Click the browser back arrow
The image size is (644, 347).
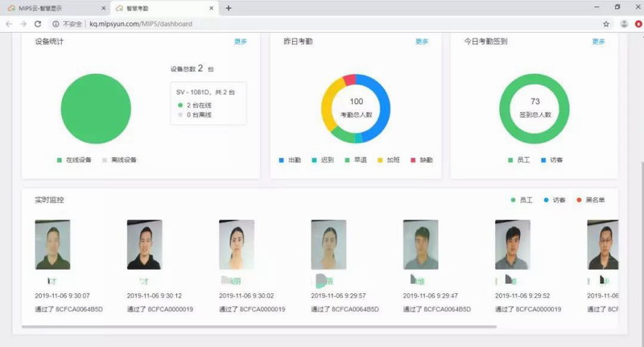(8, 24)
